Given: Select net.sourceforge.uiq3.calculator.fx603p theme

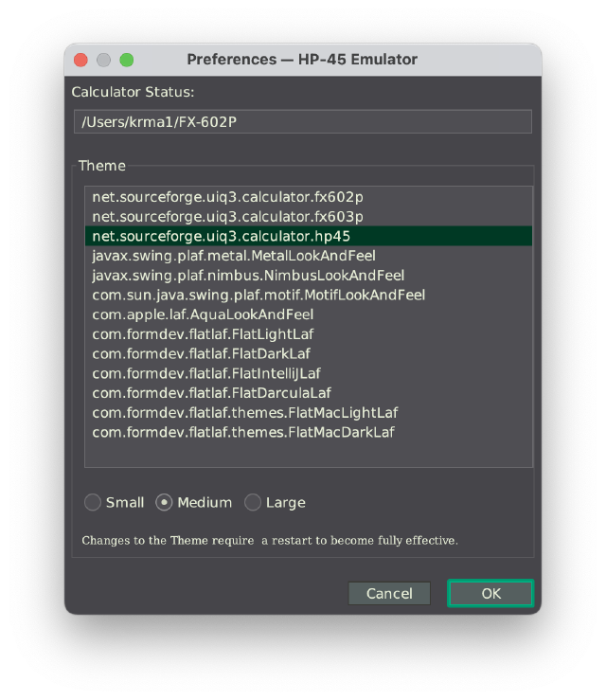Looking at the screenshot, I should tap(309, 217).
